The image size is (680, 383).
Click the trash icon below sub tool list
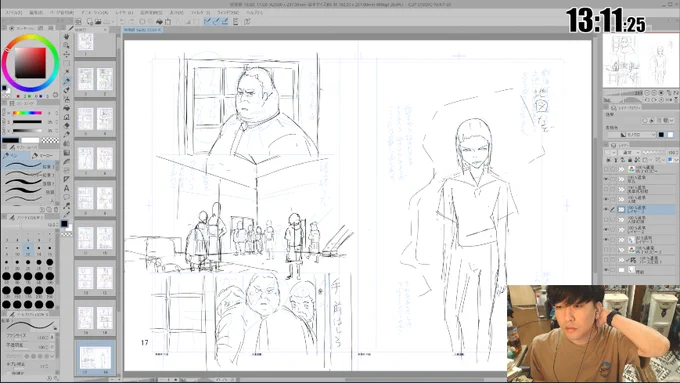click(x=56, y=210)
